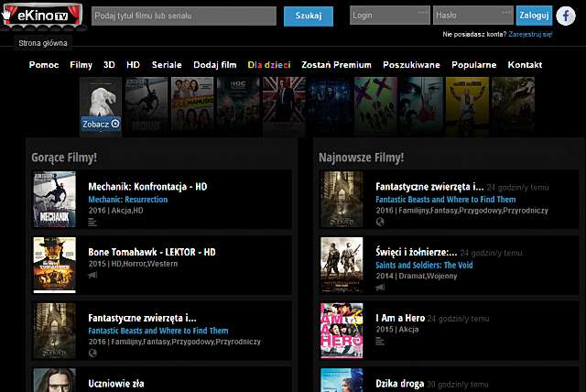Click the I Am a Hero poster thumbnail

[342, 331]
